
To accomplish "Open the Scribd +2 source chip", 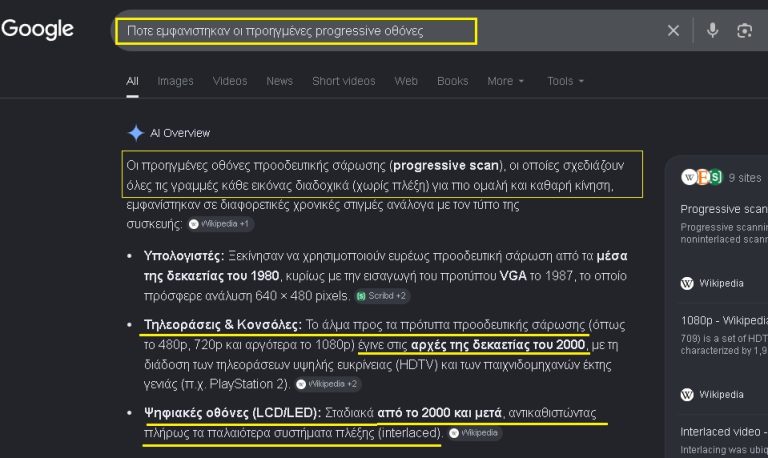I will point(382,296).
